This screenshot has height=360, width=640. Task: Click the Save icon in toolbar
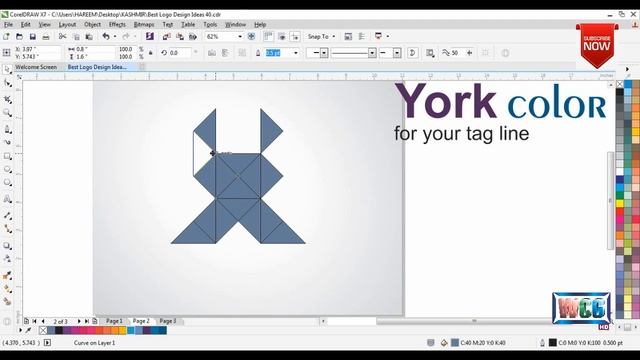pos(33,37)
